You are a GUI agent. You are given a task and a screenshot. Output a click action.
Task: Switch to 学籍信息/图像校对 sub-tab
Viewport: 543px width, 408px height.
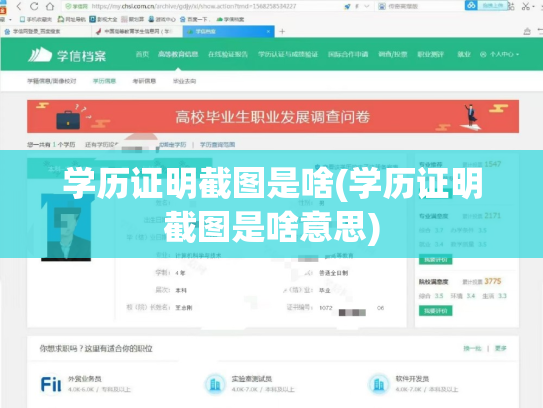coord(52,81)
